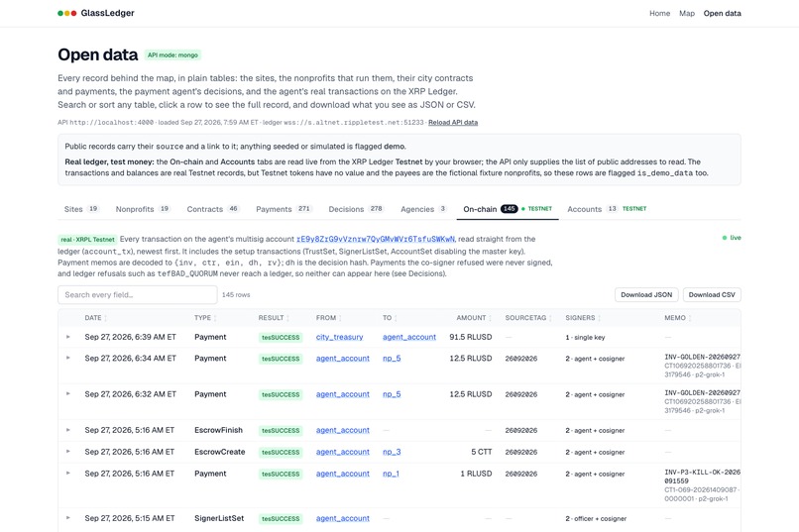Focus the Search every field box
The image size is (799, 532).
(x=138, y=295)
